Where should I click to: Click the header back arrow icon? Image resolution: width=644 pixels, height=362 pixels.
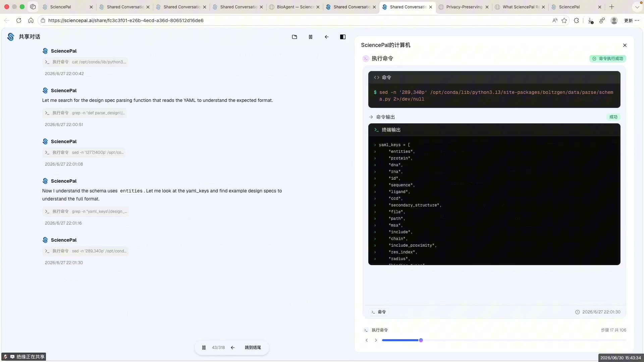click(x=327, y=37)
